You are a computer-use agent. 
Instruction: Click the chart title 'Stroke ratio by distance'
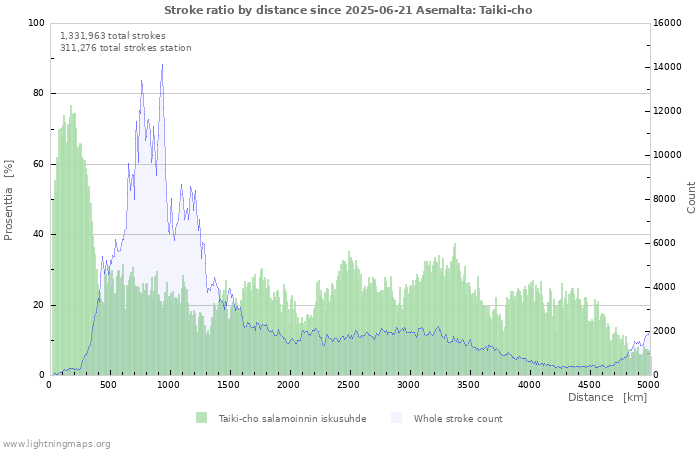point(348,10)
